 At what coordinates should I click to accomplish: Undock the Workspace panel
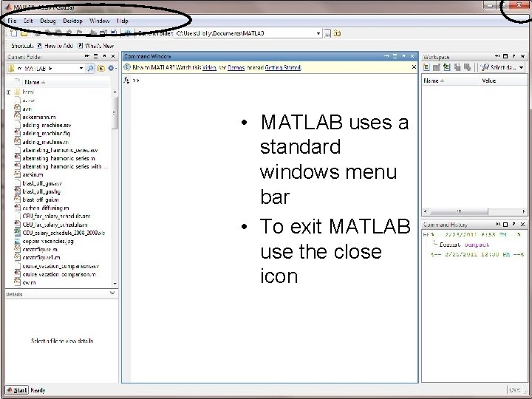pyautogui.click(x=514, y=56)
